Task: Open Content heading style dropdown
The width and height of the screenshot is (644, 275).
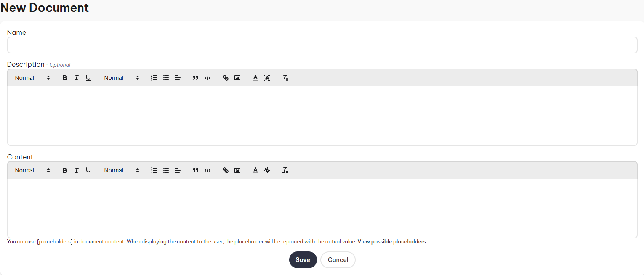Action: pyautogui.click(x=32, y=170)
